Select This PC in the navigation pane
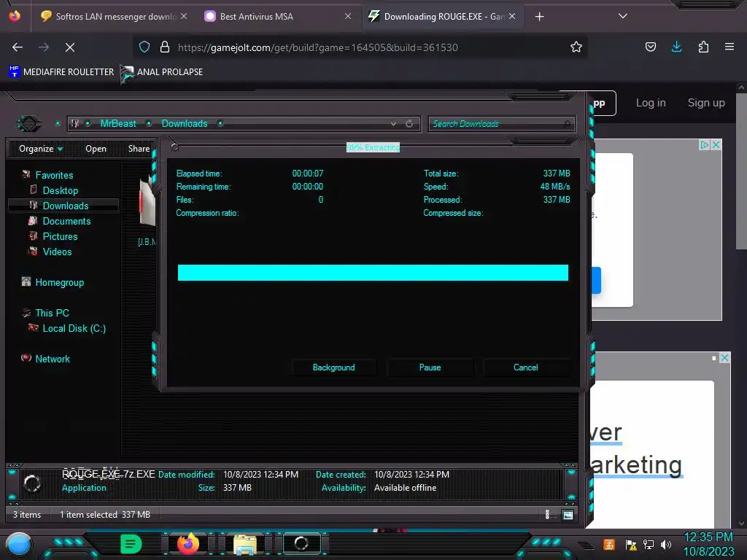The height and width of the screenshot is (560, 747). pos(52,313)
